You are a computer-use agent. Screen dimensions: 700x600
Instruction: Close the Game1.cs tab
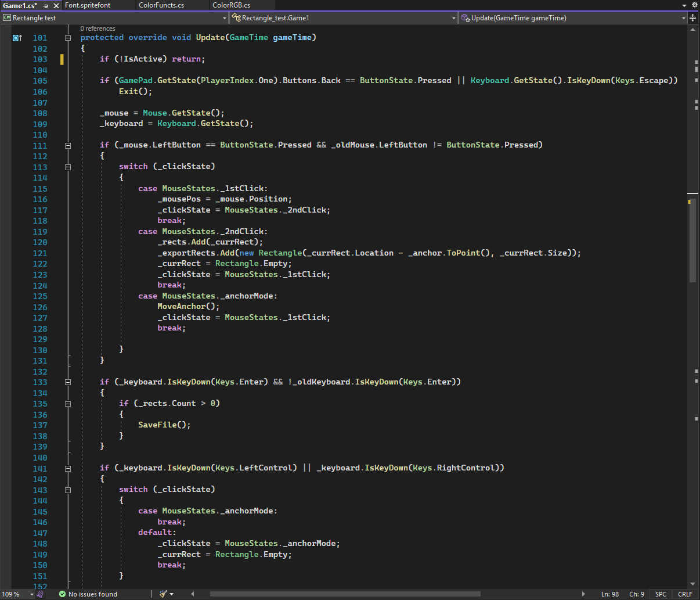(56, 5)
